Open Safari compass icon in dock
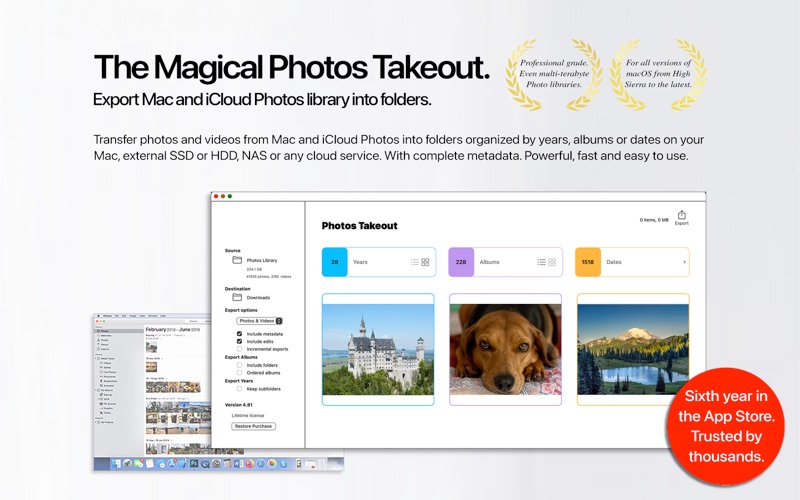Screen dimensions: 800x500 261,463
